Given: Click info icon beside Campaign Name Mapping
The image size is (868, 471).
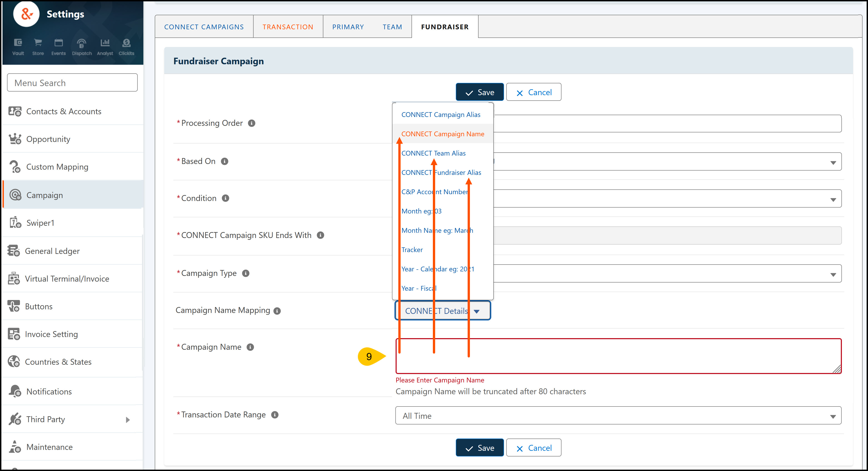Looking at the screenshot, I should click(x=277, y=311).
